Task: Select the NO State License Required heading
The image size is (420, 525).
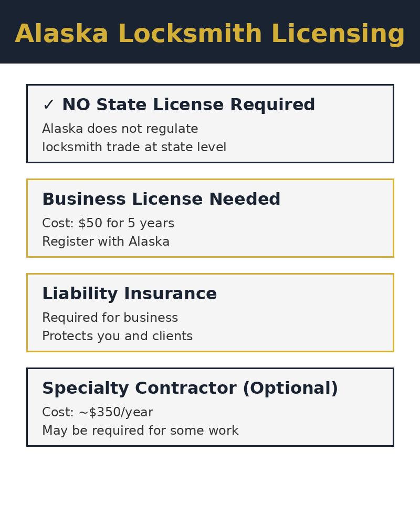Action: tap(188, 105)
